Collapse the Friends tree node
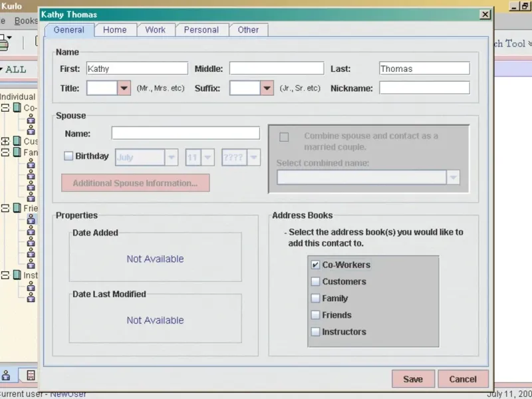The width and height of the screenshot is (532, 399). pyautogui.click(x=5, y=208)
